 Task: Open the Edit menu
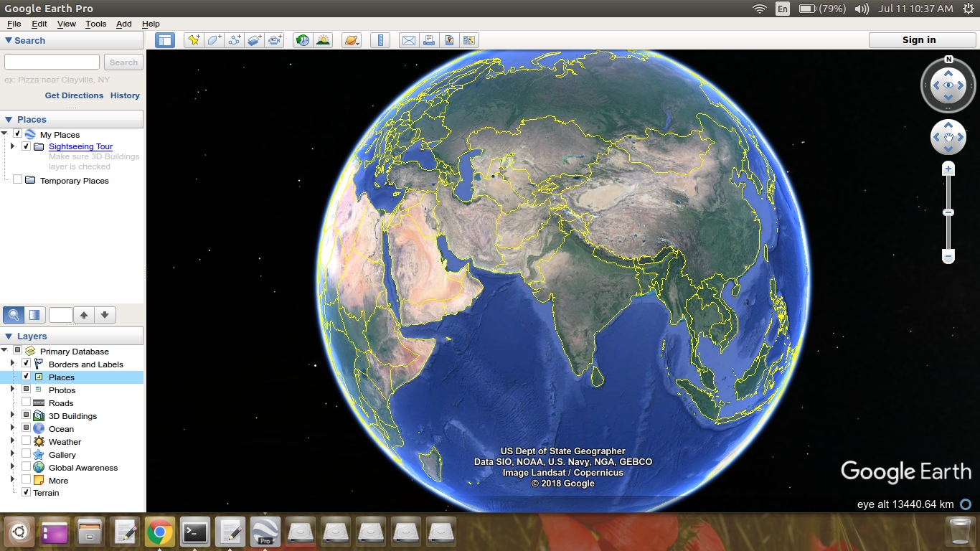(39, 24)
